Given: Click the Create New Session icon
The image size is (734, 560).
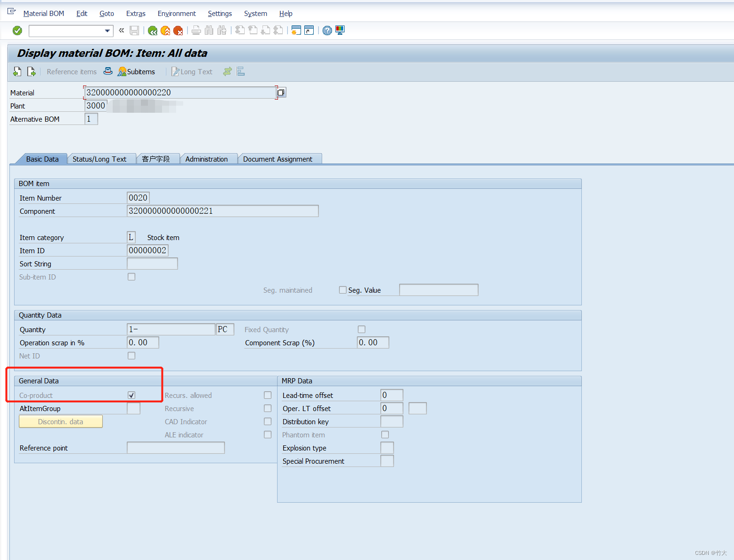Looking at the screenshot, I should tap(296, 31).
